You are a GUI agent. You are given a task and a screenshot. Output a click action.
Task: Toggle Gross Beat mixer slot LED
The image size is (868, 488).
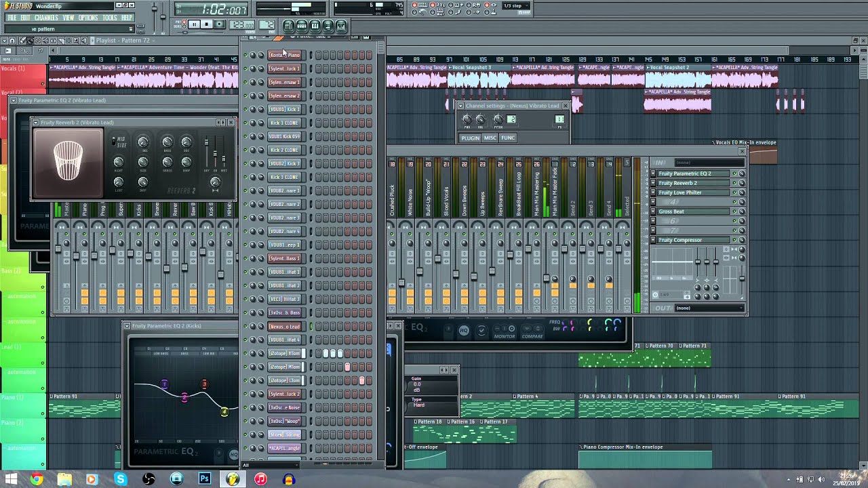pyautogui.click(x=734, y=211)
